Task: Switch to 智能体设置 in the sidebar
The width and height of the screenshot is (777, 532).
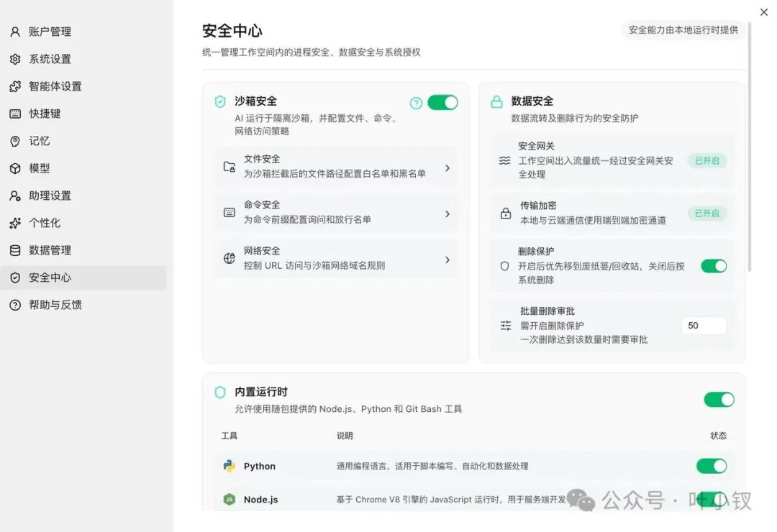Action: [83, 86]
